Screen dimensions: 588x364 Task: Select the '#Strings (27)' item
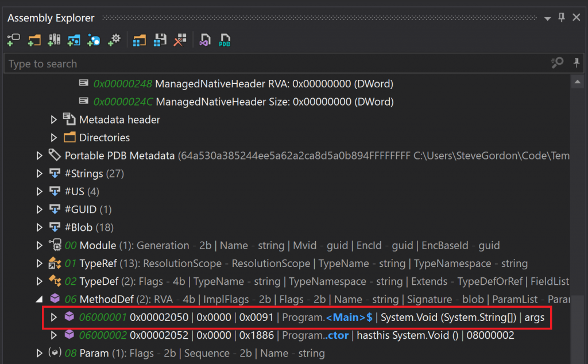pyautogui.click(x=95, y=173)
